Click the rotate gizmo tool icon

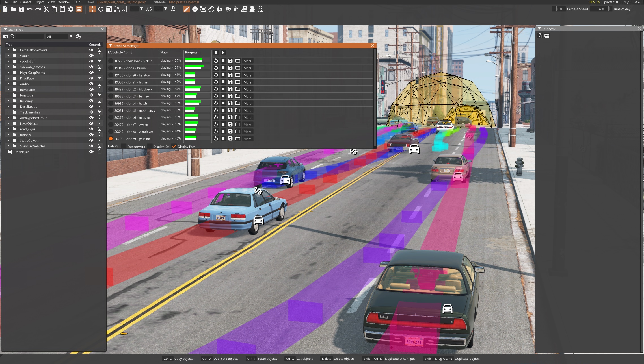(x=100, y=9)
